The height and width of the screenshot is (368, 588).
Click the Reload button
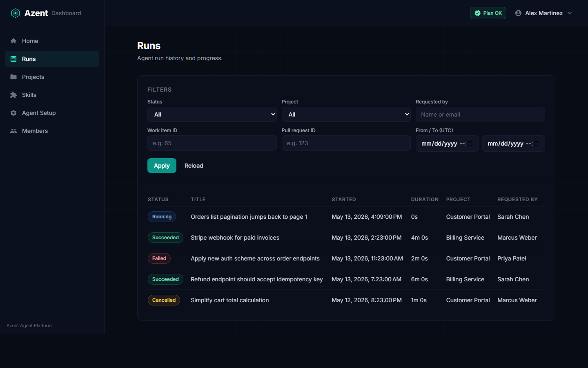(194, 166)
